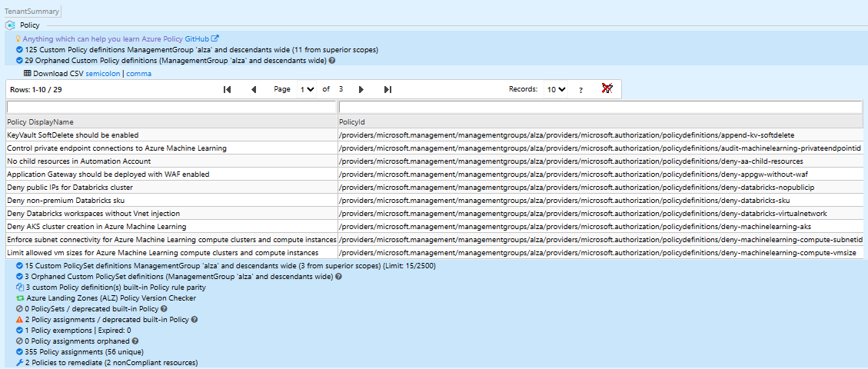Click help icon beside deprecated built-in Policy assignments

[195, 319]
